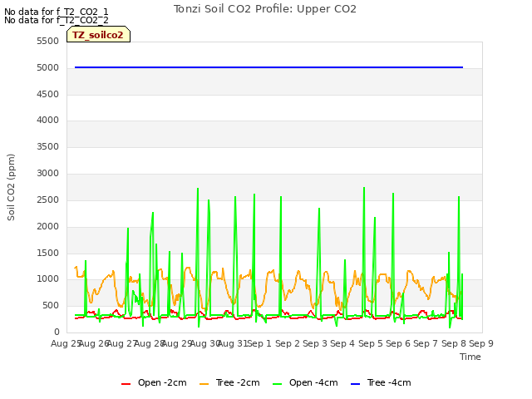Click the 1500 y-axis tick label
The width and height of the screenshot is (532, 399).
click(48, 253)
